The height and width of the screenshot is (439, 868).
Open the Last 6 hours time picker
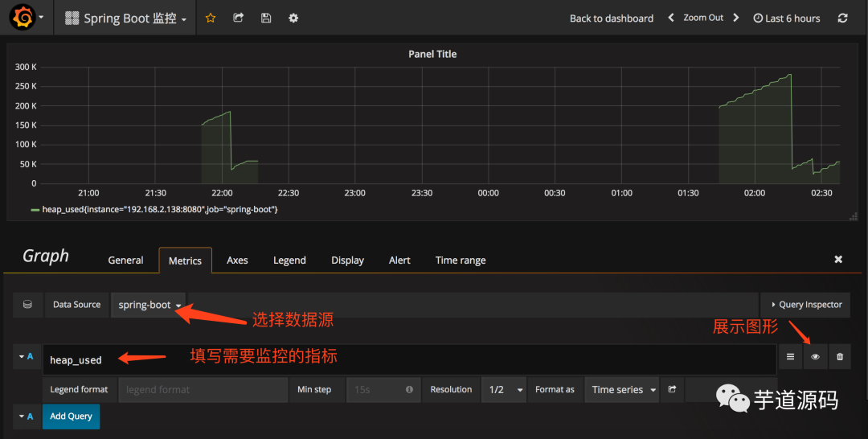pos(787,18)
